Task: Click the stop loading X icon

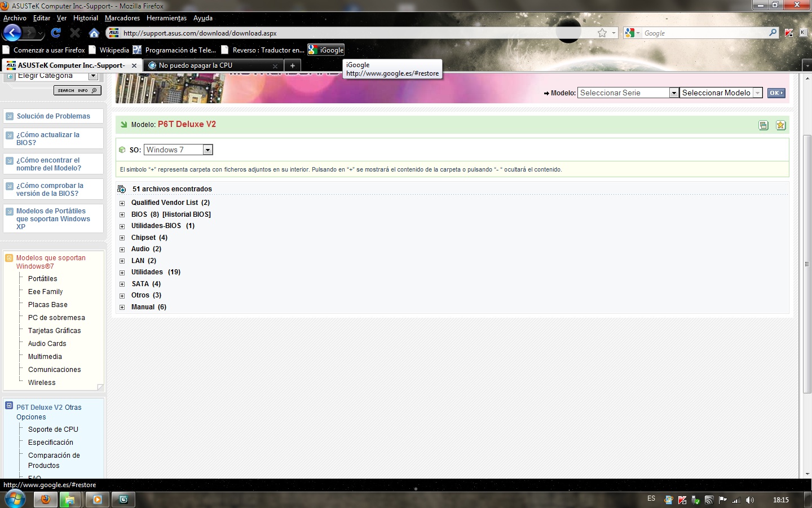Action: [x=75, y=33]
